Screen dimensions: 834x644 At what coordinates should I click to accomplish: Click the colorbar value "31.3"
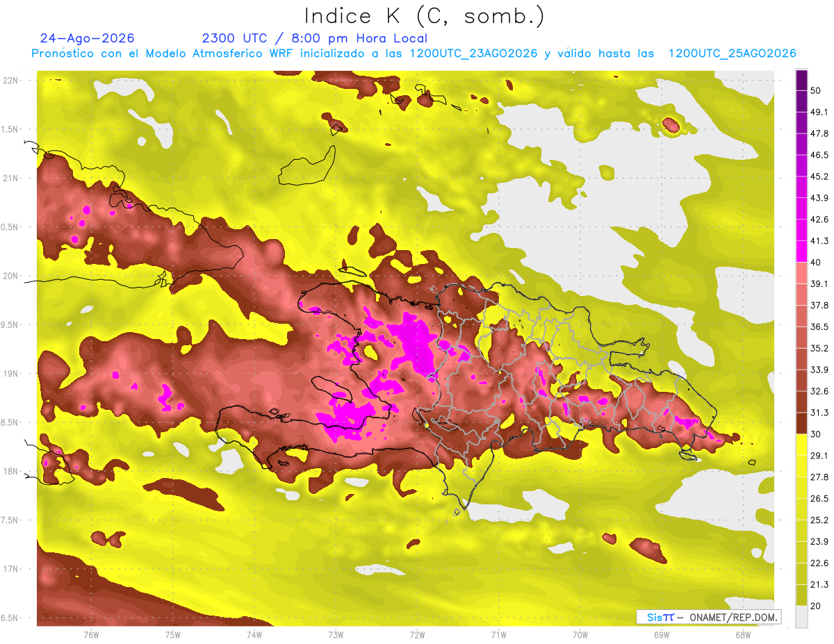point(819,413)
